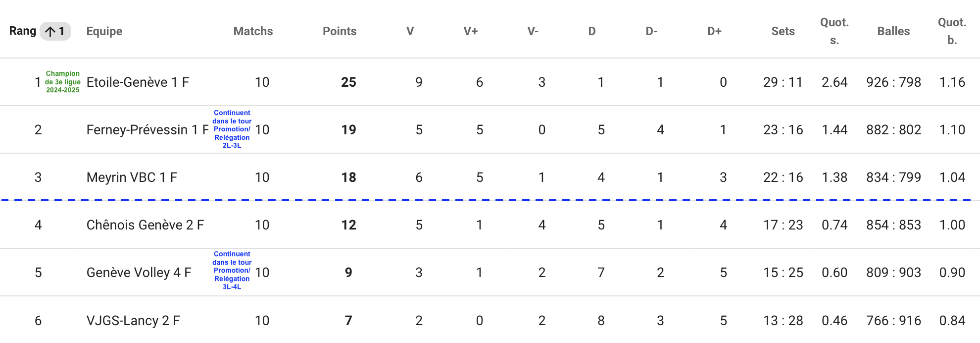Viewport: 980px width, 343px height.
Task: Open team Genève Volley 4 F
Action: point(139,273)
